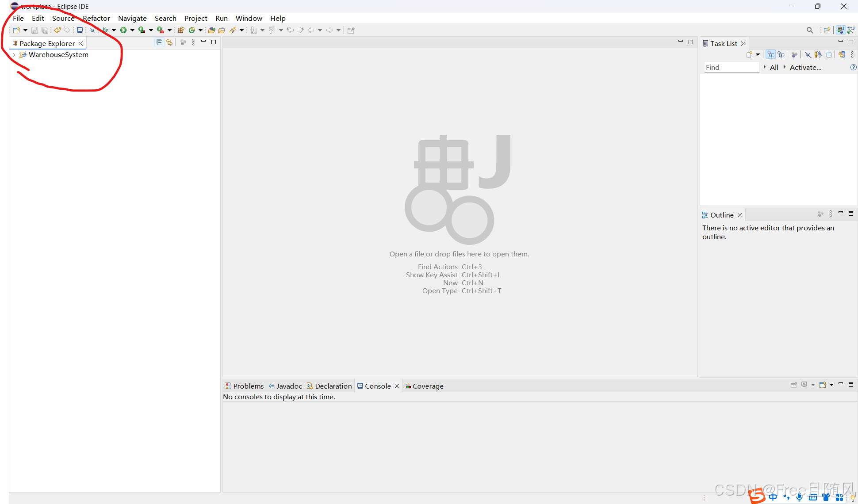The height and width of the screenshot is (504, 858).
Task: Click the New file toolbar icon
Action: [x=16, y=30]
